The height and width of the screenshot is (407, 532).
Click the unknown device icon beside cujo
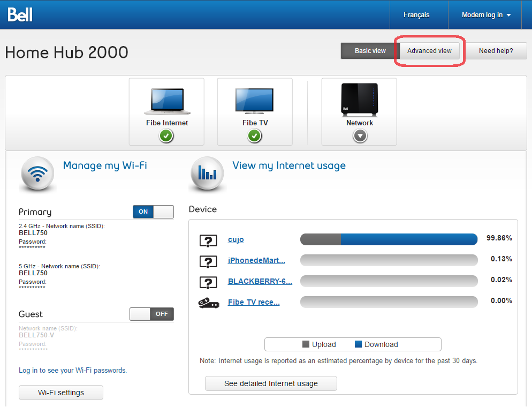[x=208, y=240]
